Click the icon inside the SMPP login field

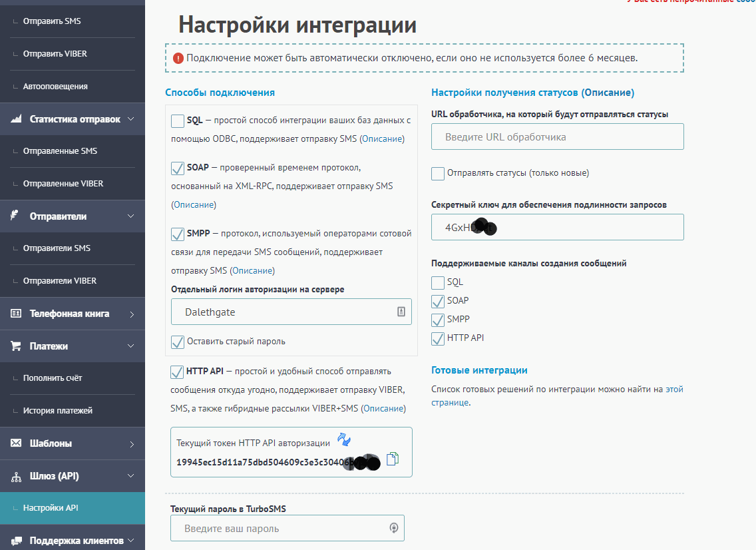pos(401,312)
